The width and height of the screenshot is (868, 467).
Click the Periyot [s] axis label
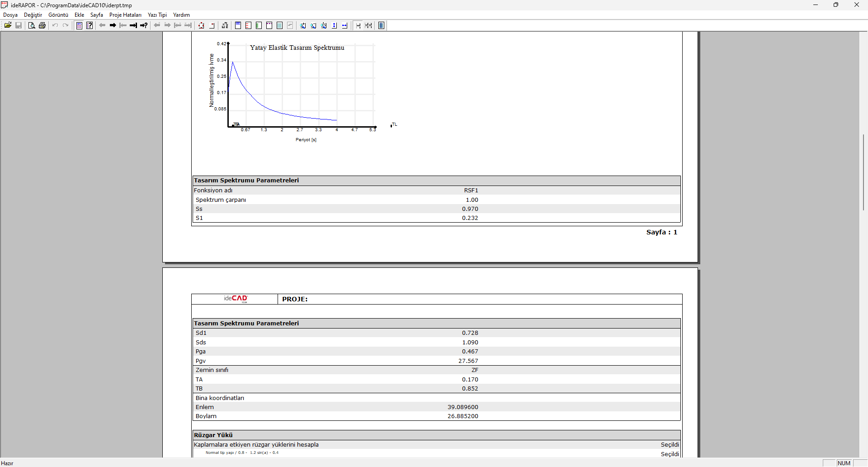tap(306, 140)
